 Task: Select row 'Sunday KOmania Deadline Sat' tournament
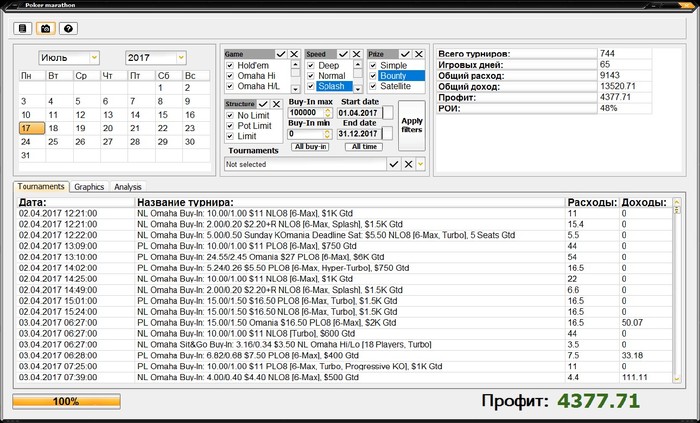click(x=345, y=235)
